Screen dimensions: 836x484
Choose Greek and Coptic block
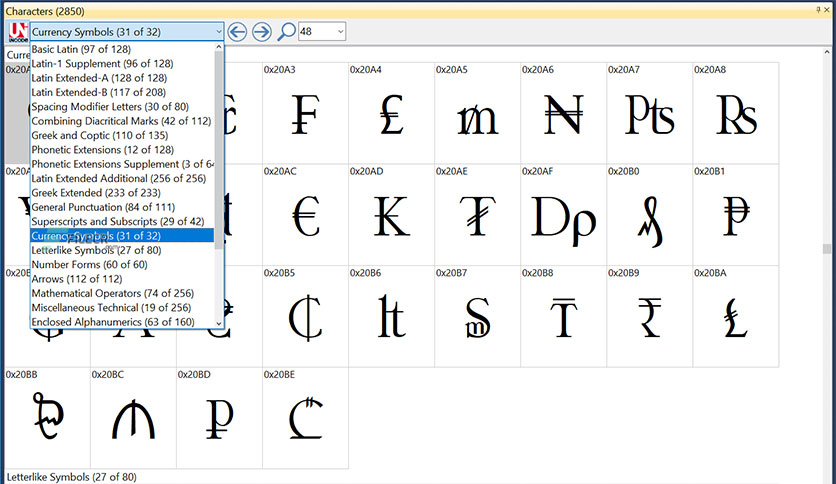coord(100,135)
